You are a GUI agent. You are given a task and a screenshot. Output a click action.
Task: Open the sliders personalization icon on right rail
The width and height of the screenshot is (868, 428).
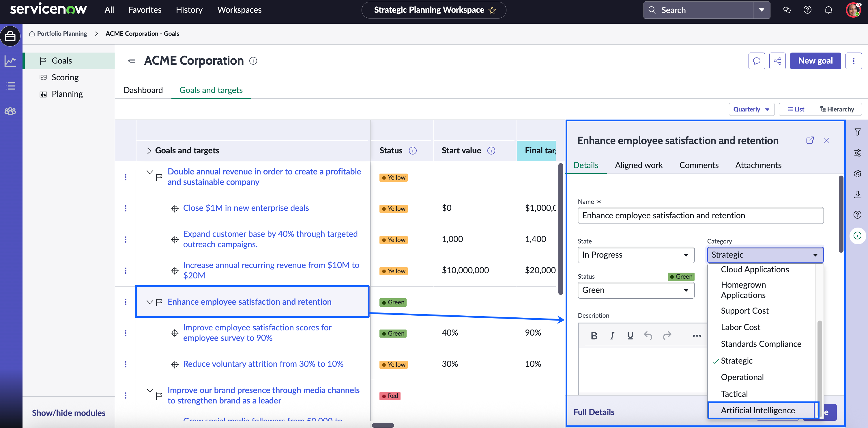coord(858,153)
